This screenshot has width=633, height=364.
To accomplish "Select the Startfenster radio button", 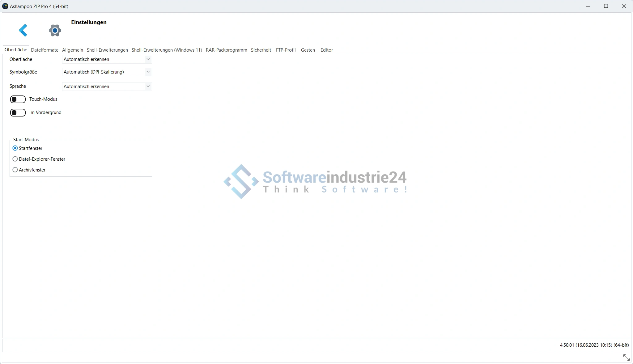I will [15, 148].
